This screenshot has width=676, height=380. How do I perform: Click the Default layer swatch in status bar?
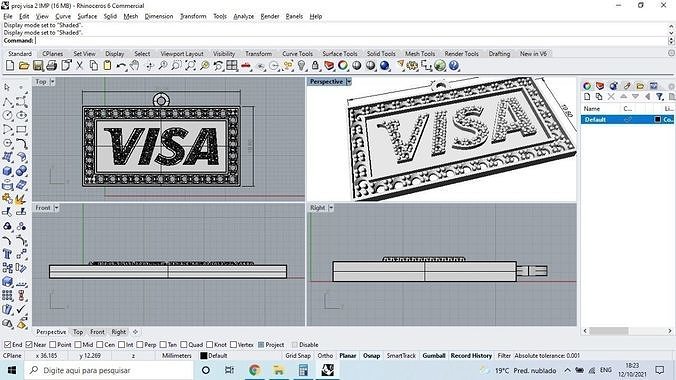click(x=204, y=356)
